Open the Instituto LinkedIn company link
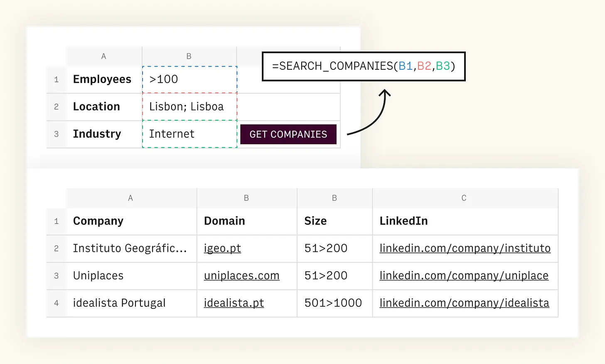This screenshot has height=364, width=605. [x=465, y=248]
